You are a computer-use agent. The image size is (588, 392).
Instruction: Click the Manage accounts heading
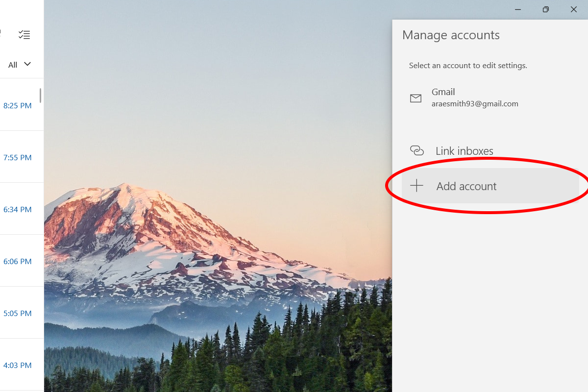[451, 35]
